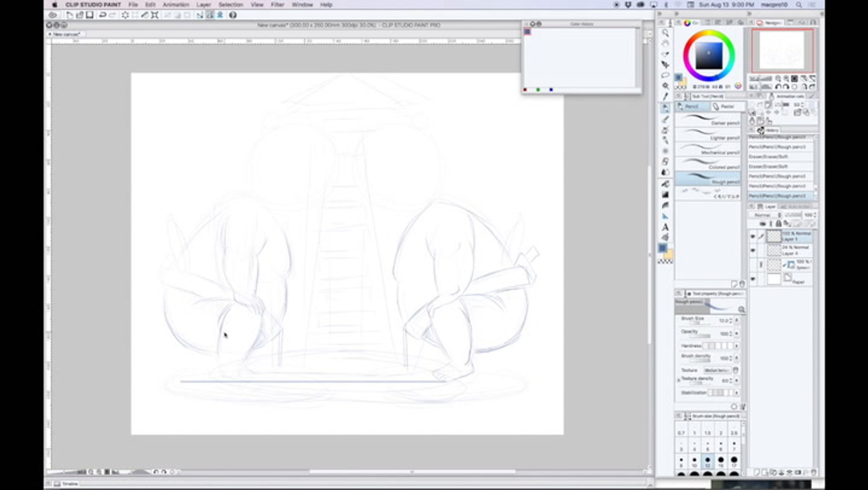This screenshot has height=490, width=868.
Task: Select the Fill bucket tool
Action: 665,184
